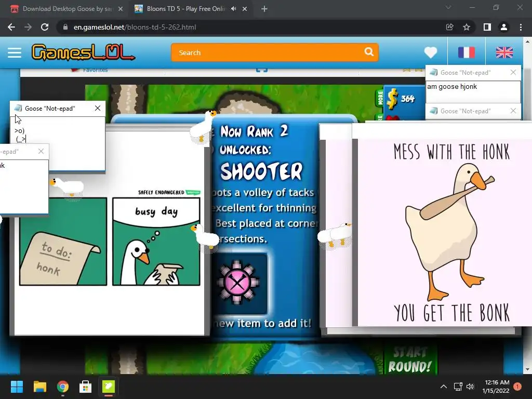532x399 pixels.
Task: Close the Bloons TD 5 tab
Action: tap(245, 9)
